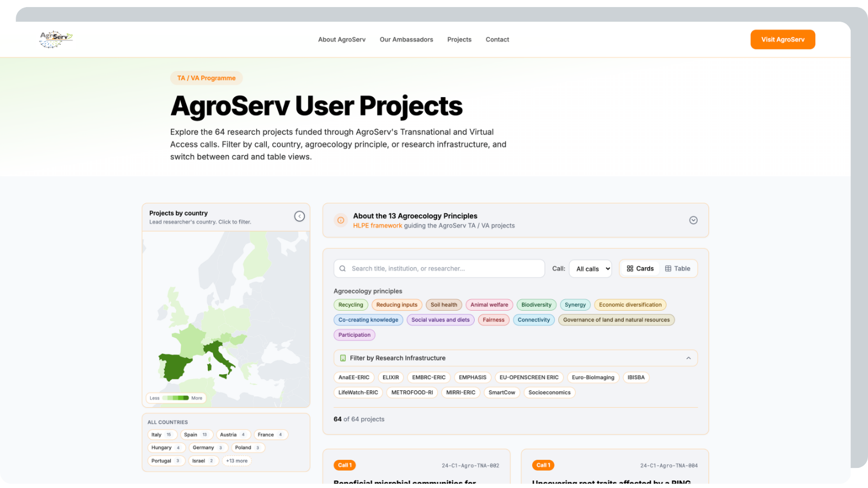Enable the Biodiversity principle filter

click(x=537, y=305)
